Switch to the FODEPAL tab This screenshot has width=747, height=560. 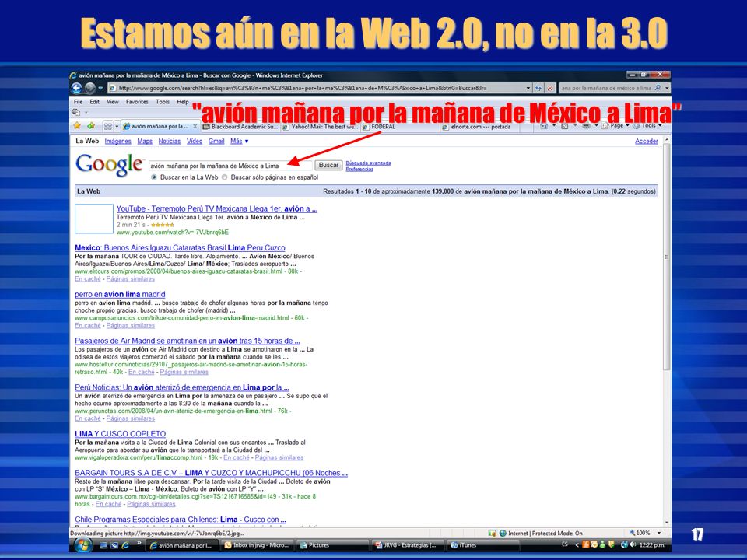pyautogui.click(x=400, y=127)
